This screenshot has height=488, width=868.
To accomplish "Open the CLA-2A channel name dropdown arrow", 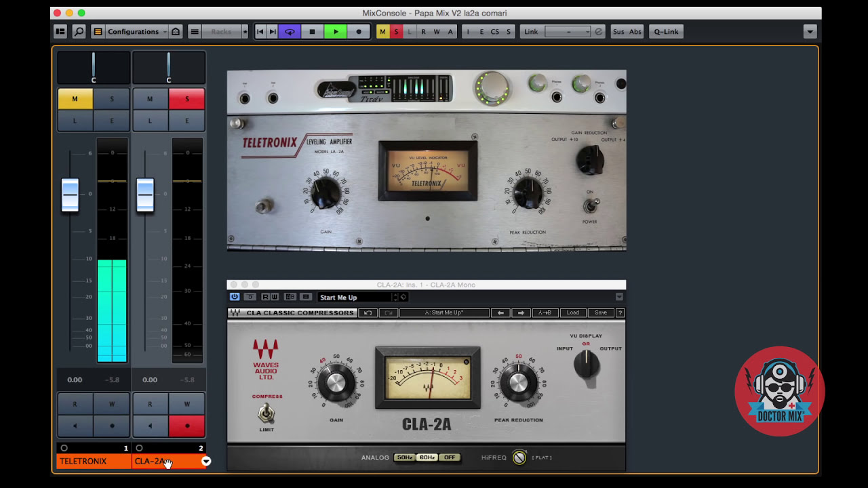I will pos(206,461).
